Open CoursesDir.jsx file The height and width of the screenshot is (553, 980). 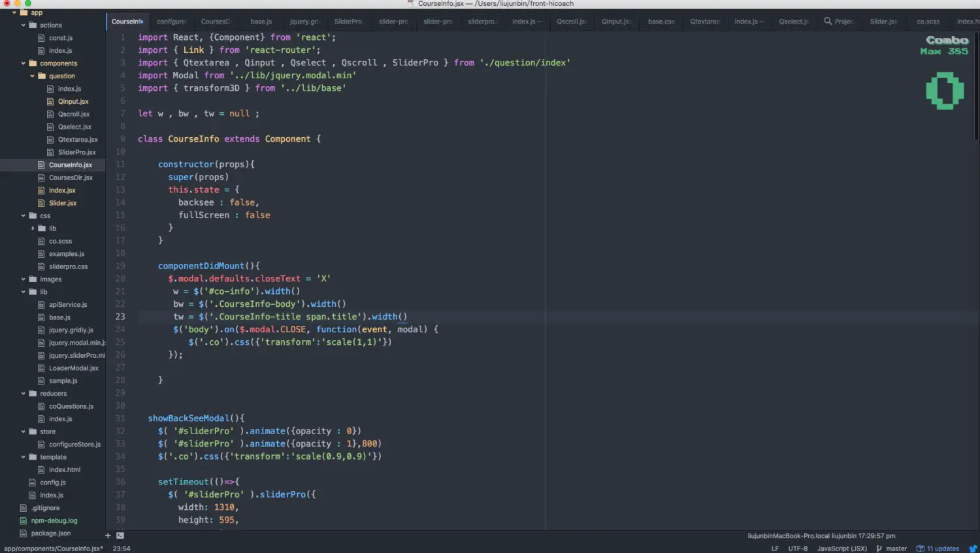(71, 178)
